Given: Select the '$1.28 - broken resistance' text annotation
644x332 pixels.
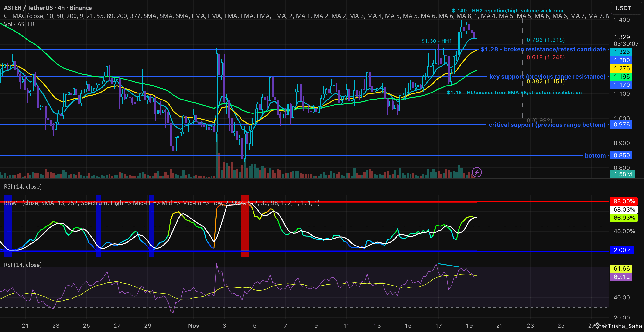Looking at the screenshot, I should pyautogui.click(x=543, y=49).
